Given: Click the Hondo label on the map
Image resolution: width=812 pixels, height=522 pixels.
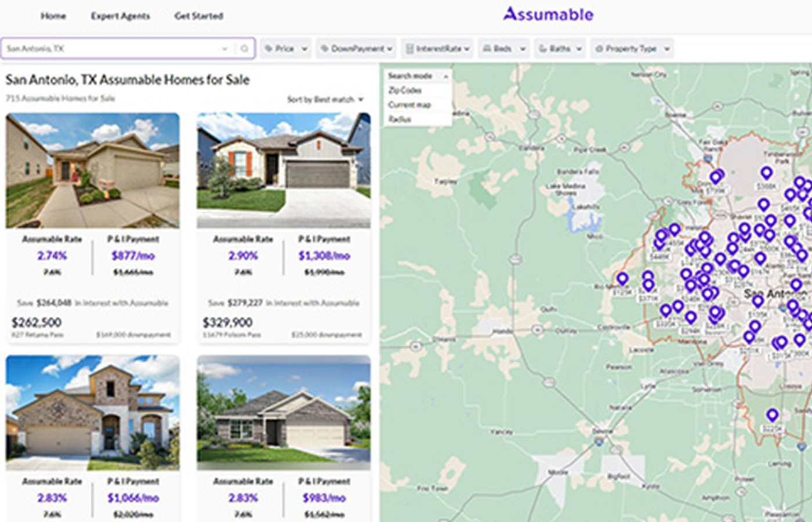Looking at the screenshot, I should coord(502,331).
